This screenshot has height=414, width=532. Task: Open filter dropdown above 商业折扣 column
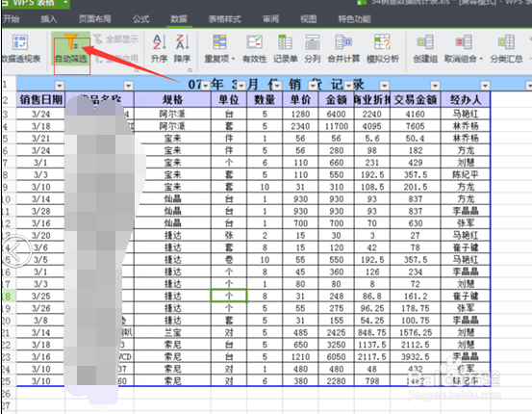tap(384, 86)
